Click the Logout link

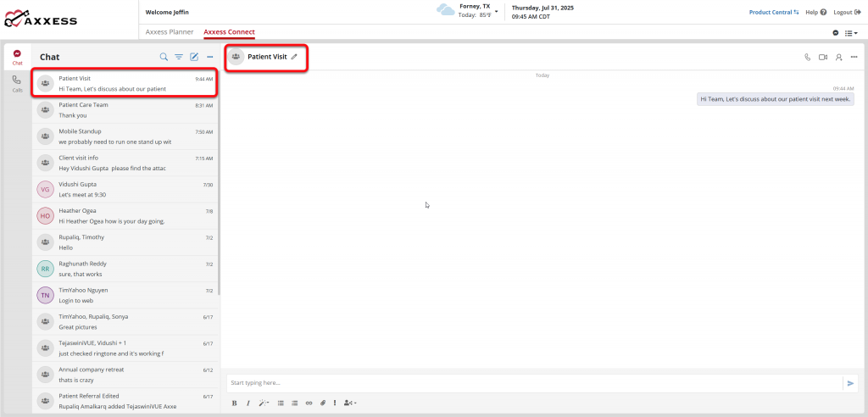tap(844, 12)
